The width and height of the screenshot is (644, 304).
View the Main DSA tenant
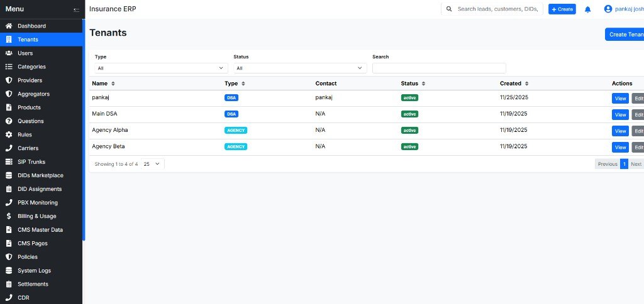[x=620, y=115]
